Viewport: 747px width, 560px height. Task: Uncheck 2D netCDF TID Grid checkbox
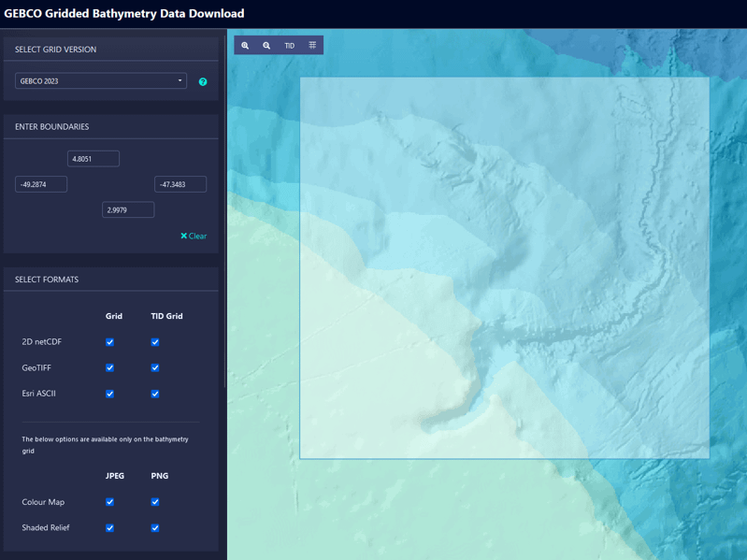coord(155,342)
